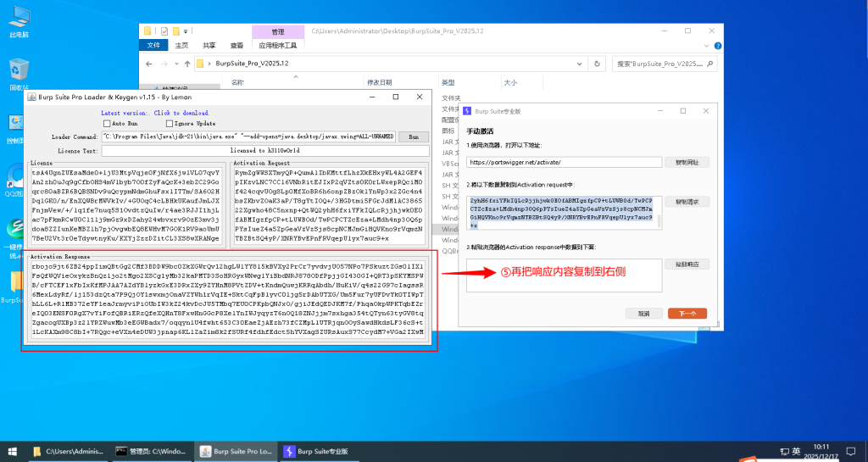Click the activation response paste text area

coord(564,276)
